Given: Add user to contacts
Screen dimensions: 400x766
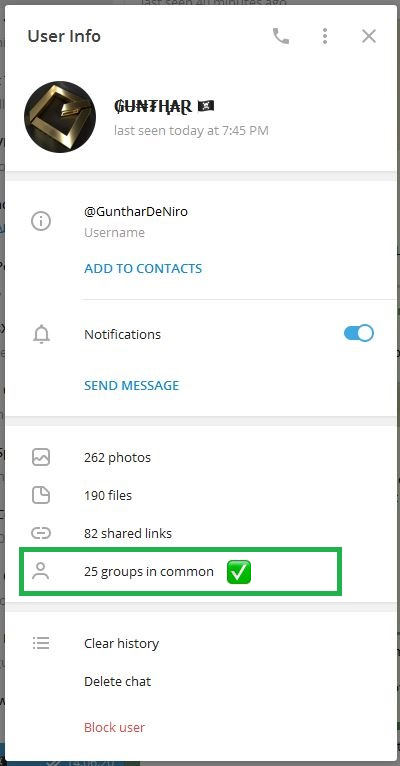Looking at the screenshot, I should (x=143, y=269).
